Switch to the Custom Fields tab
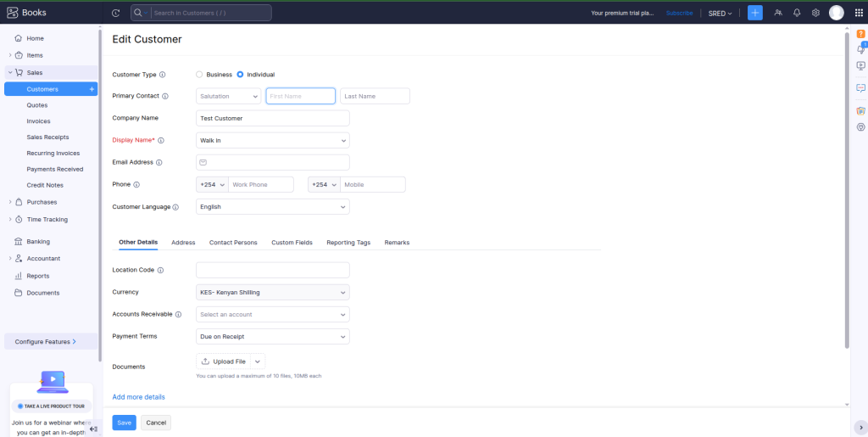Screen dimensions: 868x437 tap(292, 243)
